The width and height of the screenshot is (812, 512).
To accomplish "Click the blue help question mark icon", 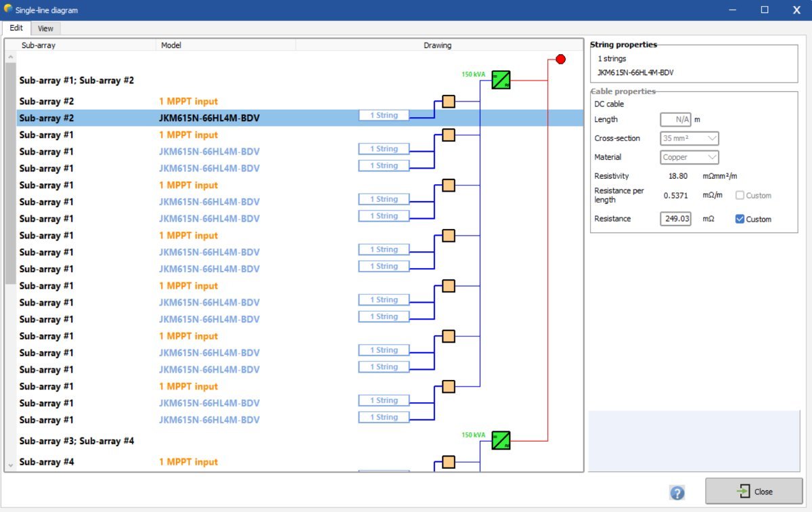I will coord(677,492).
